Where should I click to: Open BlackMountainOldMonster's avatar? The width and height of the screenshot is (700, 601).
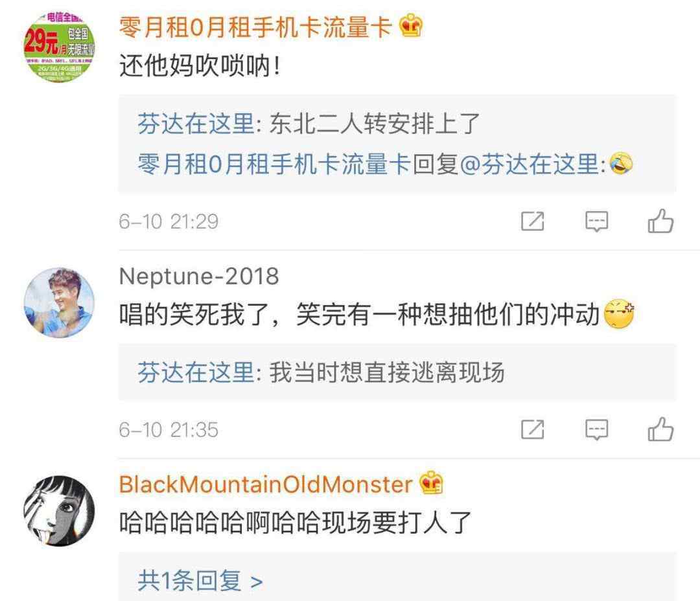tap(59, 511)
